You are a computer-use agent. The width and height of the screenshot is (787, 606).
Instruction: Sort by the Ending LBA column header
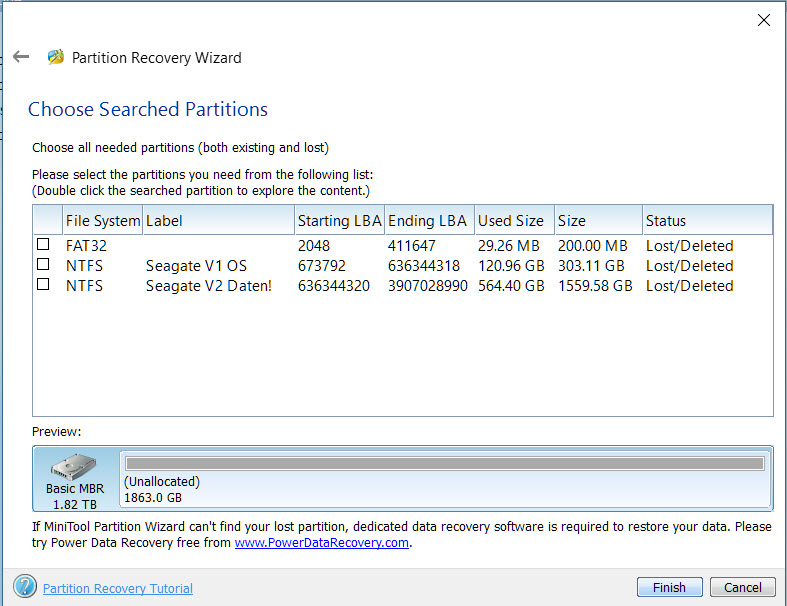point(430,220)
